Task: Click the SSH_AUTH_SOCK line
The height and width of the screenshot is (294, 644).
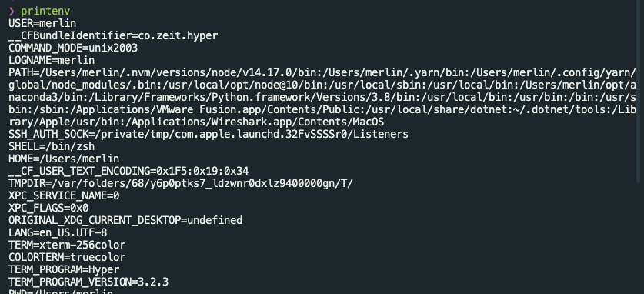Action: pos(209,134)
